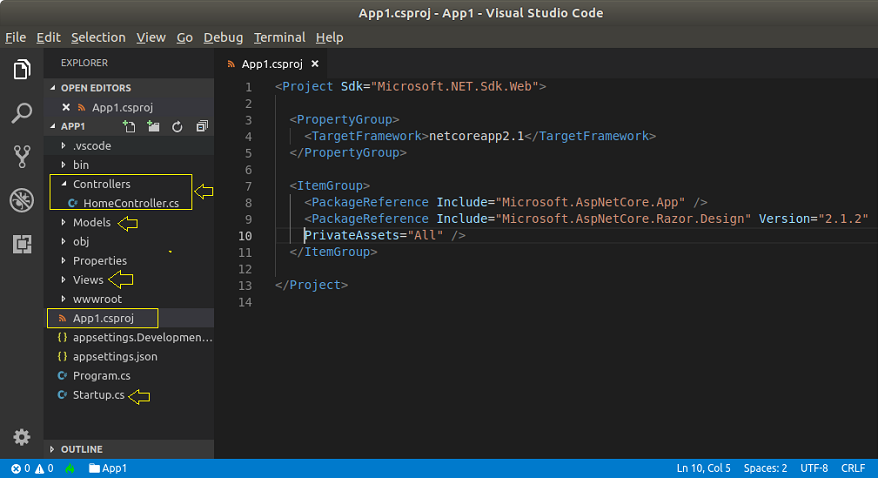Change encoding via UTF-8 indicator

(814, 468)
